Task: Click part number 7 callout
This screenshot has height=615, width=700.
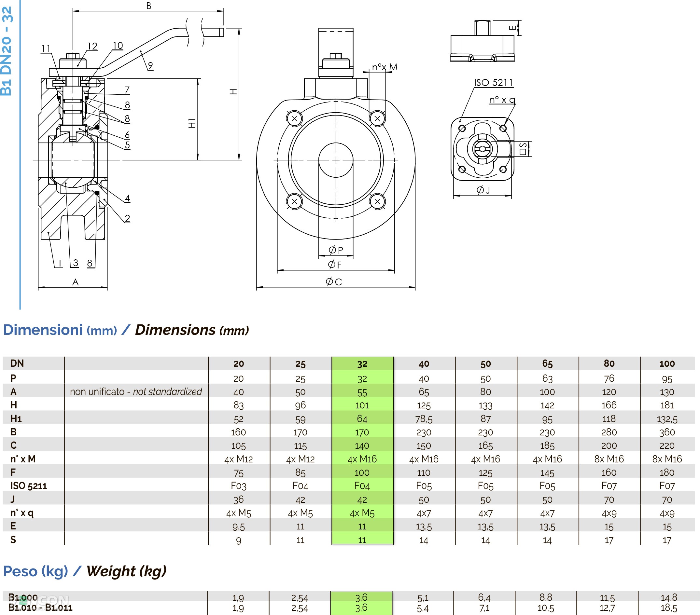Action: 127,90
